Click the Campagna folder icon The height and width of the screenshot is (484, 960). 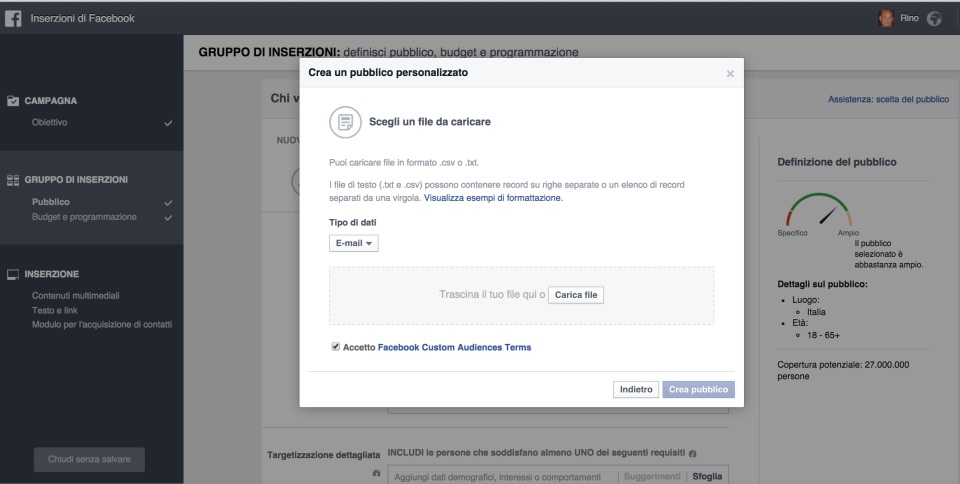pos(14,101)
